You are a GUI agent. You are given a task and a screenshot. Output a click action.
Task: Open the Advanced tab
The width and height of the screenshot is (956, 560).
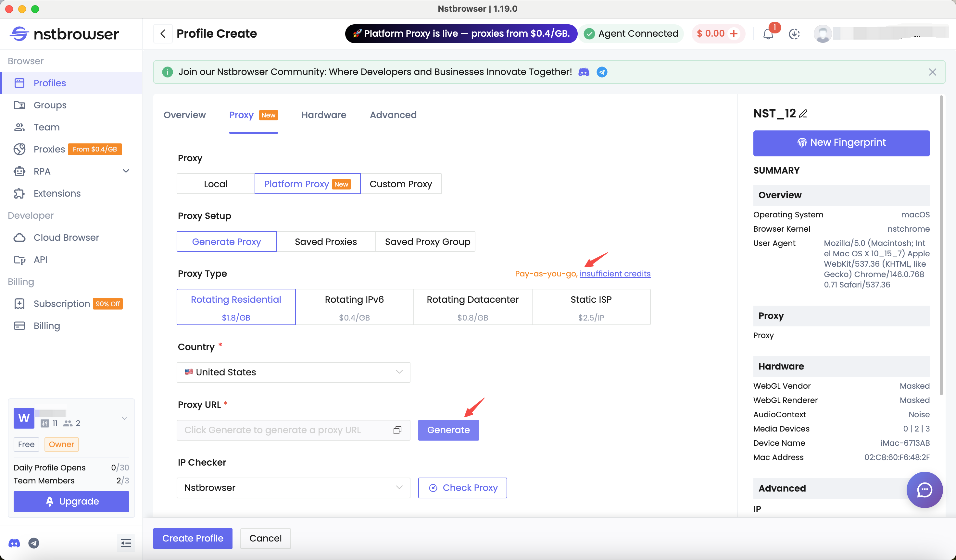pyautogui.click(x=393, y=115)
